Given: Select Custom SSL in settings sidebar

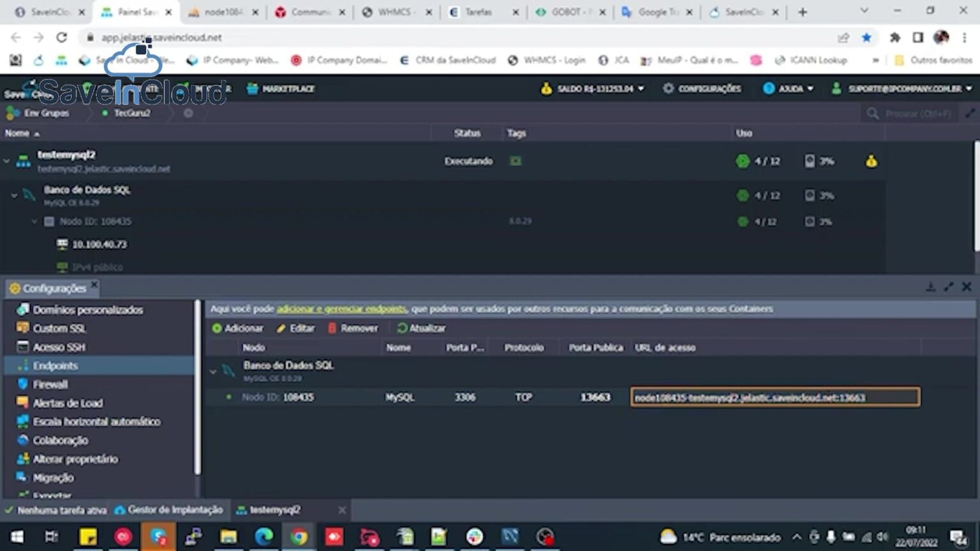Looking at the screenshot, I should coord(59,328).
